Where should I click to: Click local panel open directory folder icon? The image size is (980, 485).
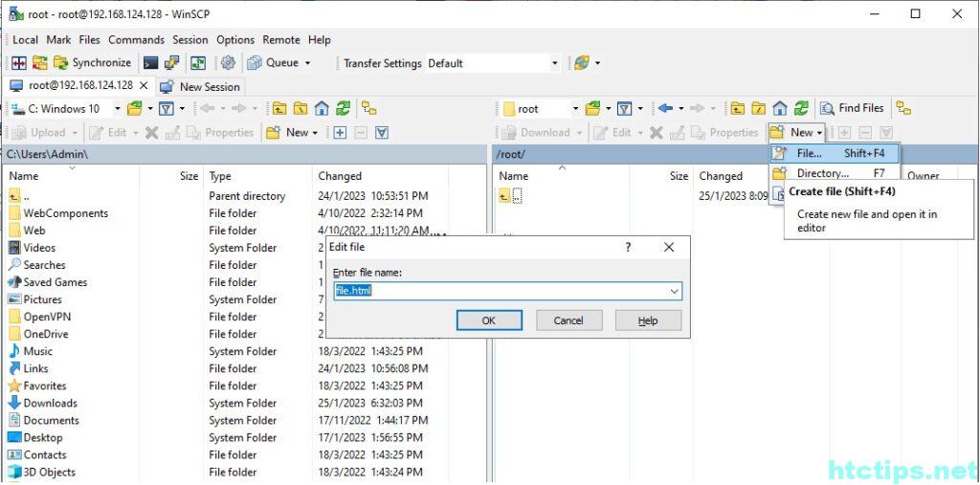[134, 109]
